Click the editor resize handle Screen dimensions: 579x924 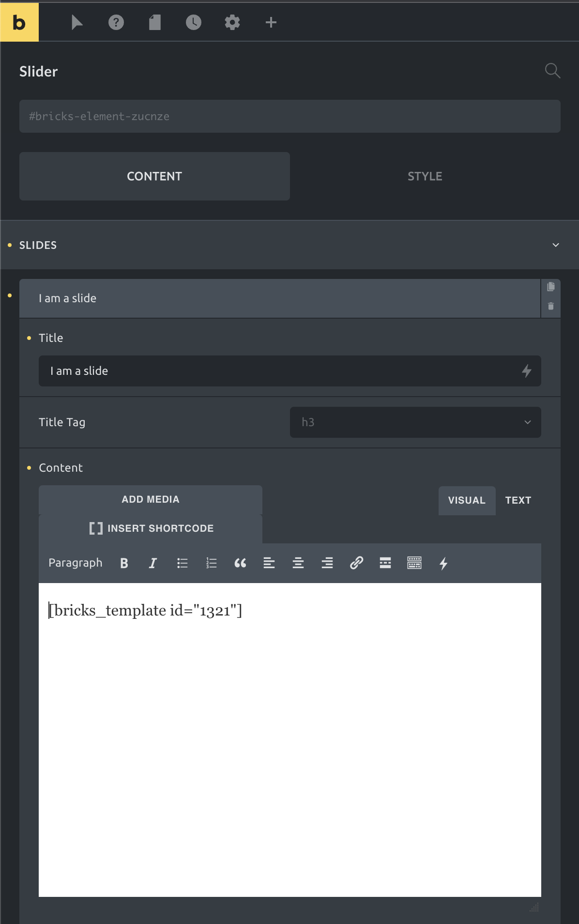click(x=534, y=908)
